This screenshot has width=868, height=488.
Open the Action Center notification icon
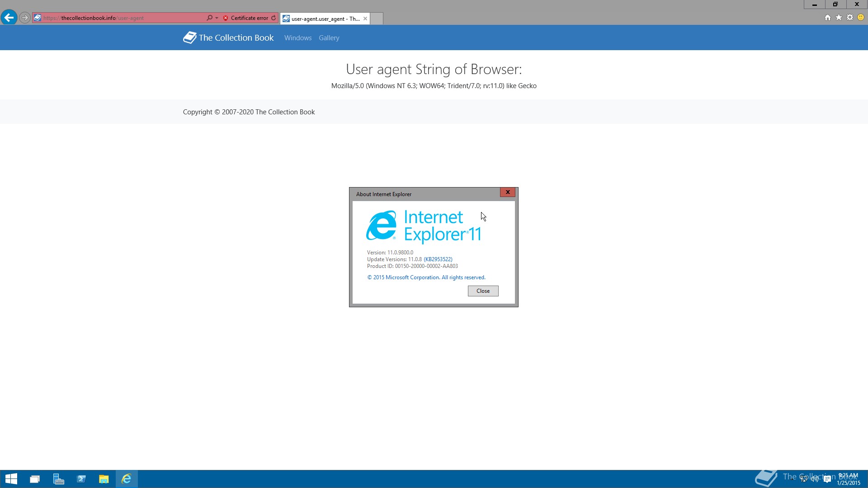(x=827, y=479)
